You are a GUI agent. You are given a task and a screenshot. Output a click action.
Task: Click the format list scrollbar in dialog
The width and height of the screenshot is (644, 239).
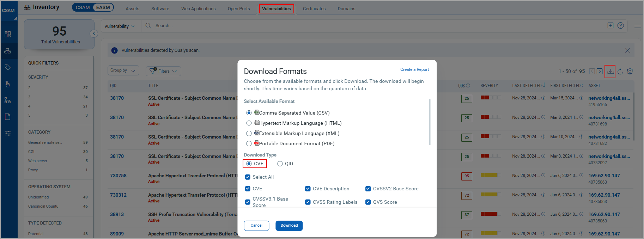click(x=430, y=122)
